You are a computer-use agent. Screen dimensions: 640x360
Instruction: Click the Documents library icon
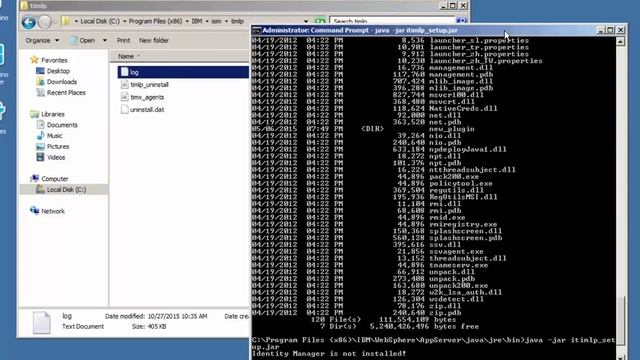click(x=40, y=125)
